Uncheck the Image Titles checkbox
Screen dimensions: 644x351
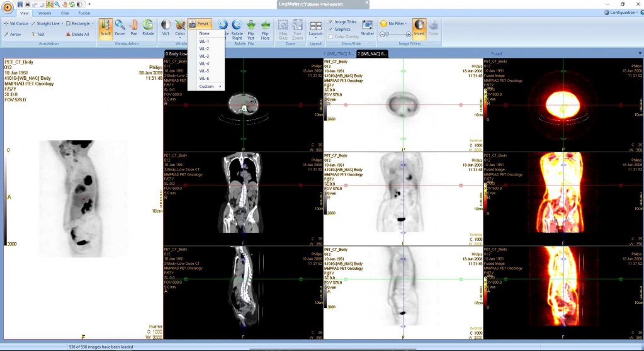[x=331, y=22]
